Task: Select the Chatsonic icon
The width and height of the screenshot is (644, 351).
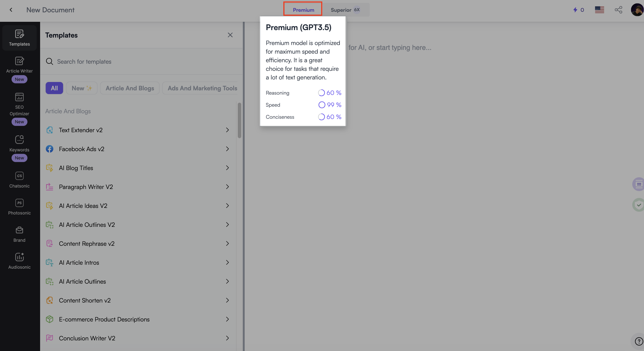Action: pos(19,176)
